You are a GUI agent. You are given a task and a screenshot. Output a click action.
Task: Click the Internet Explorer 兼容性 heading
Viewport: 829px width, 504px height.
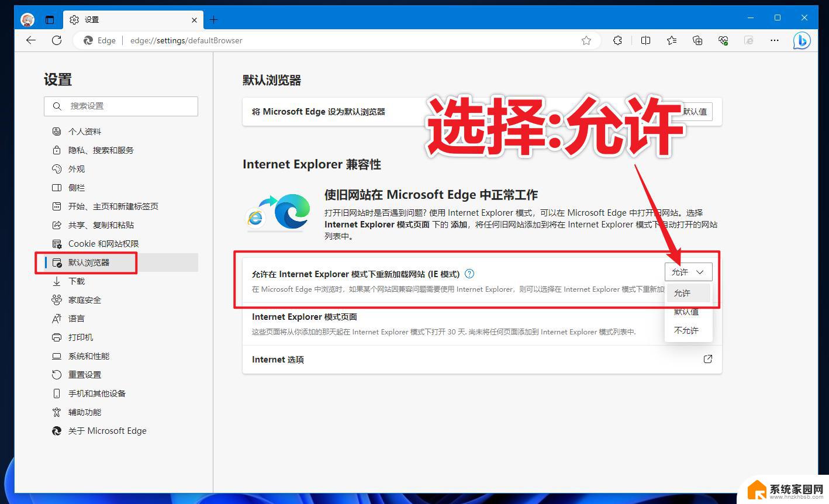click(312, 164)
